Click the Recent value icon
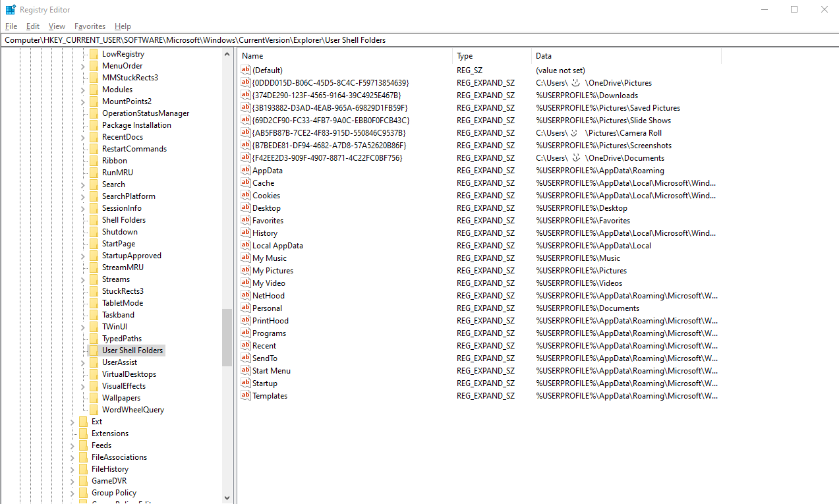This screenshot has height=504, width=839. (x=246, y=345)
